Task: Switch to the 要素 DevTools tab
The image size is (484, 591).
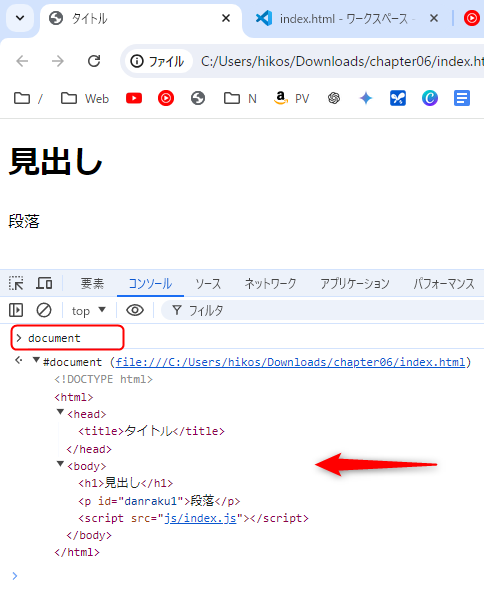Action: point(92,283)
